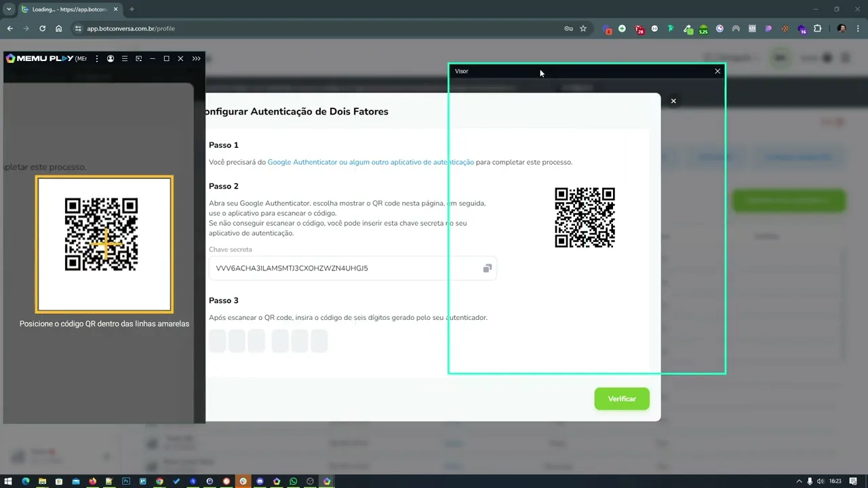The height and width of the screenshot is (488, 868).
Task: Expand the MEmu Play sidebar chevrons
Action: [196, 59]
